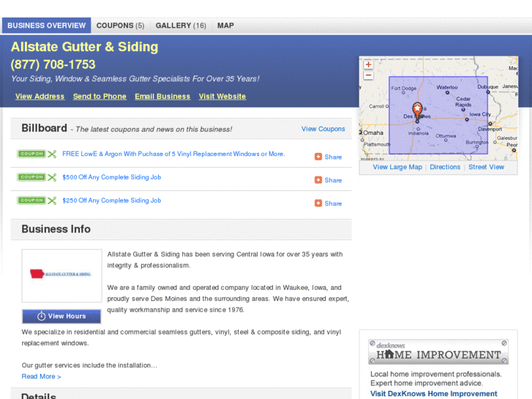Click the View Hours button
532x399 pixels.
tap(61, 316)
